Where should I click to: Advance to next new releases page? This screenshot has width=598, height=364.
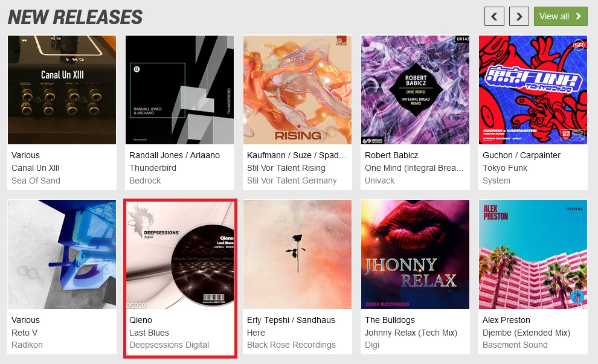tap(519, 16)
